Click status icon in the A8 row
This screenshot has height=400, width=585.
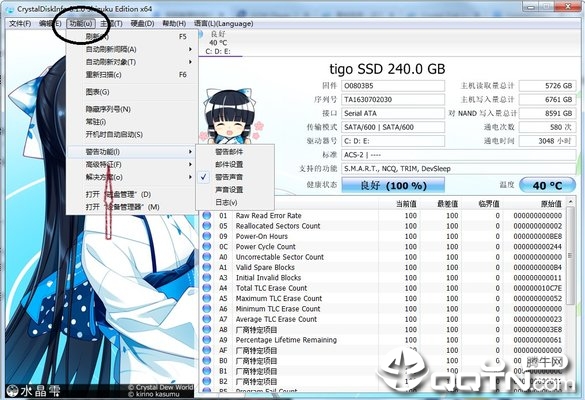click(207, 329)
